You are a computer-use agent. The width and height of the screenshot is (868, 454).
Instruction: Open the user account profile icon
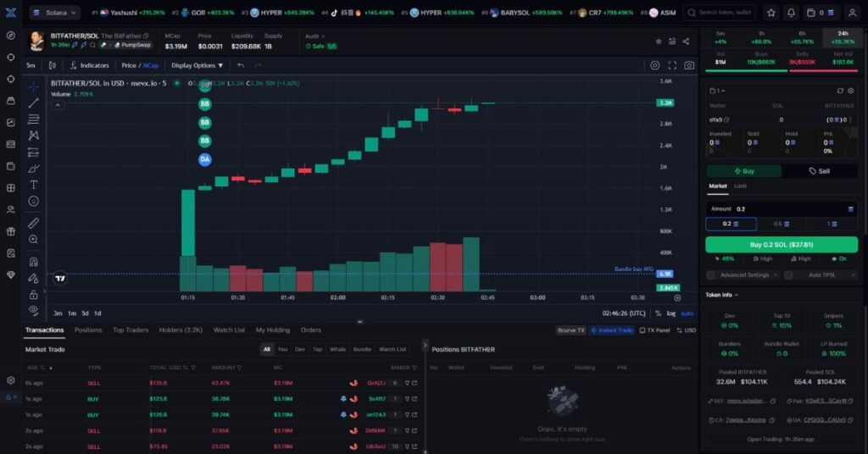[853, 13]
